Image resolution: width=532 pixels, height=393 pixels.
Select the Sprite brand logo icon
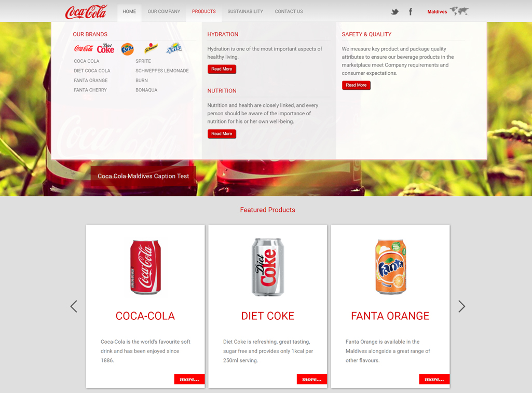tap(174, 48)
